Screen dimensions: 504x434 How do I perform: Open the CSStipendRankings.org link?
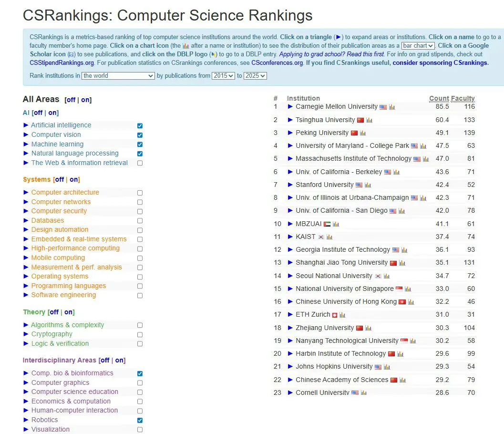click(62, 62)
